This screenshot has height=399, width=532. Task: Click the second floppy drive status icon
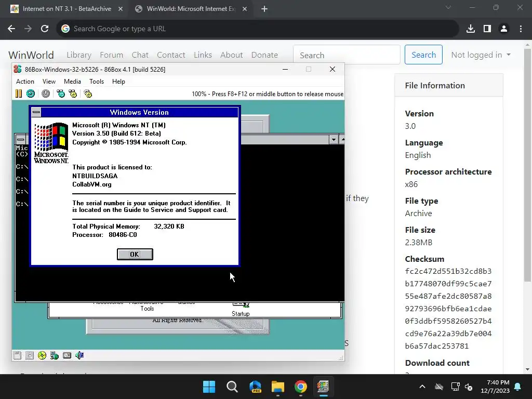click(30, 355)
